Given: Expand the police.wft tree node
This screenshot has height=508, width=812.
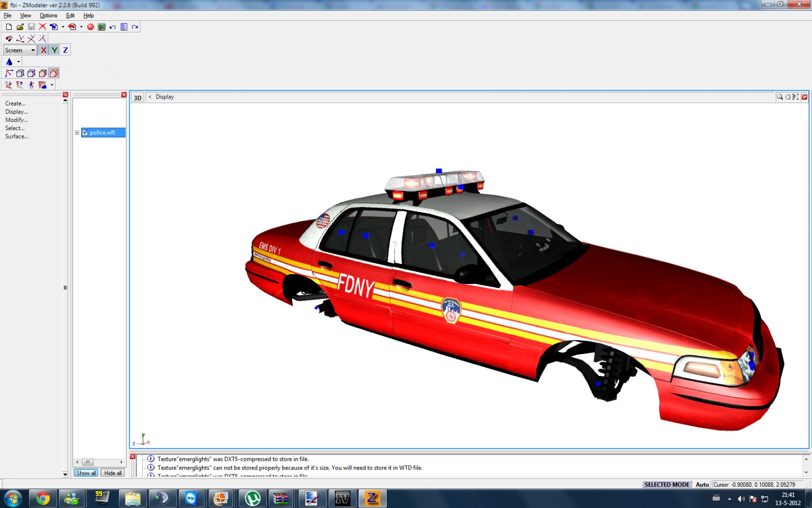Looking at the screenshot, I should pyautogui.click(x=77, y=133).
